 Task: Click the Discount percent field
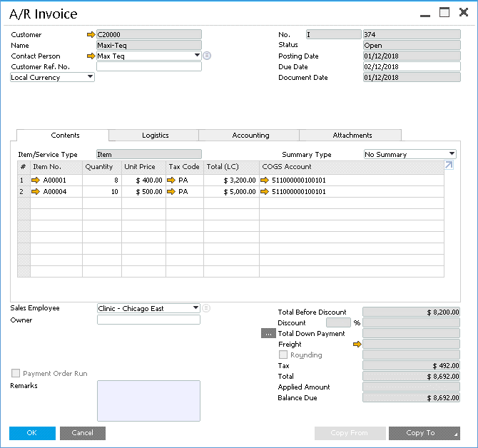click(x=338, y=322)
